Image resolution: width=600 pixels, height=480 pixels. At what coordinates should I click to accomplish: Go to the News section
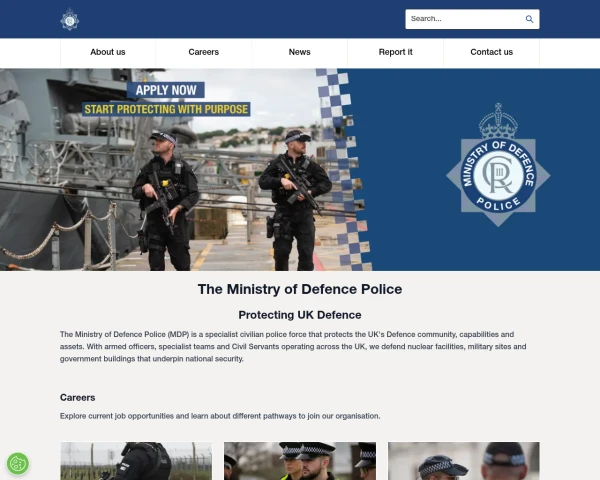[300, 52]
